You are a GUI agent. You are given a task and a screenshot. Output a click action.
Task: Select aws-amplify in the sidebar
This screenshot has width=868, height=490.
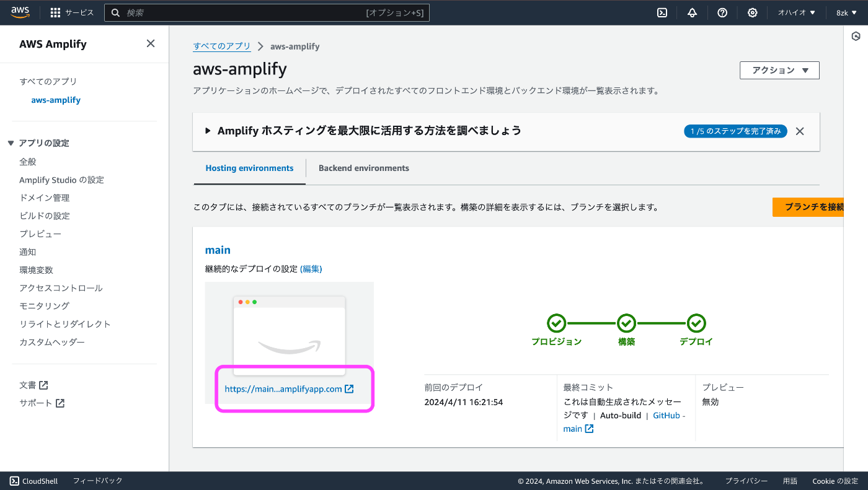56,100
